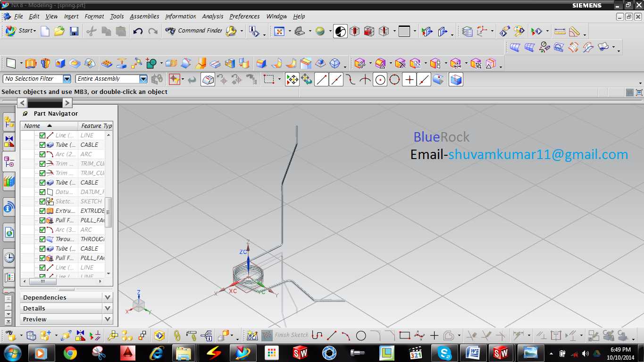
Task: Open the HD3D Tools sidebar icon
Action: [9, 207]
